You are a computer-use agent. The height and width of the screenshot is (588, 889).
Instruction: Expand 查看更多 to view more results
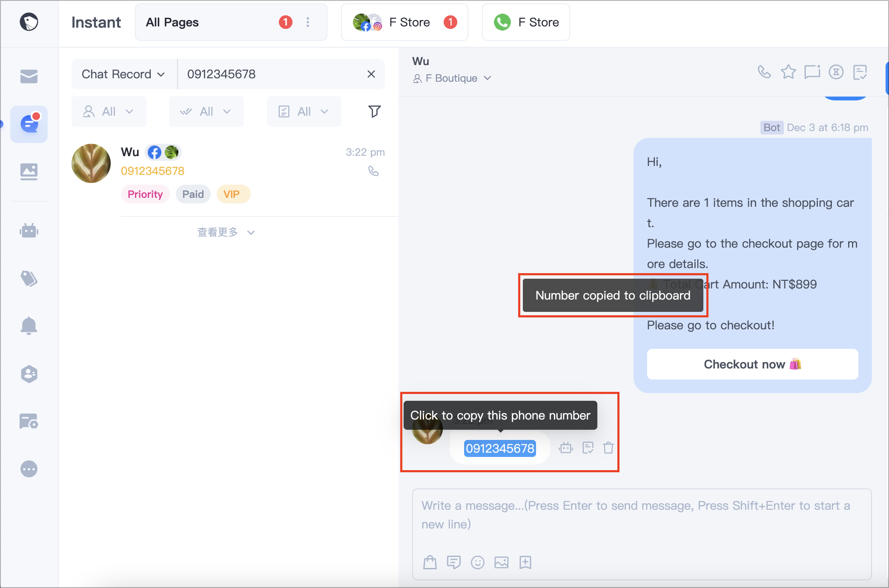[x=226, y=232]
